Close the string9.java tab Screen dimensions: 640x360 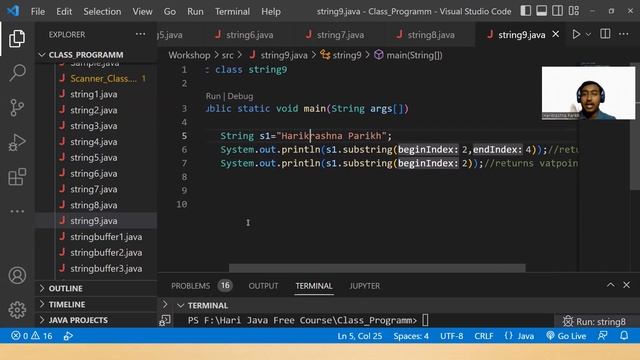556,34
